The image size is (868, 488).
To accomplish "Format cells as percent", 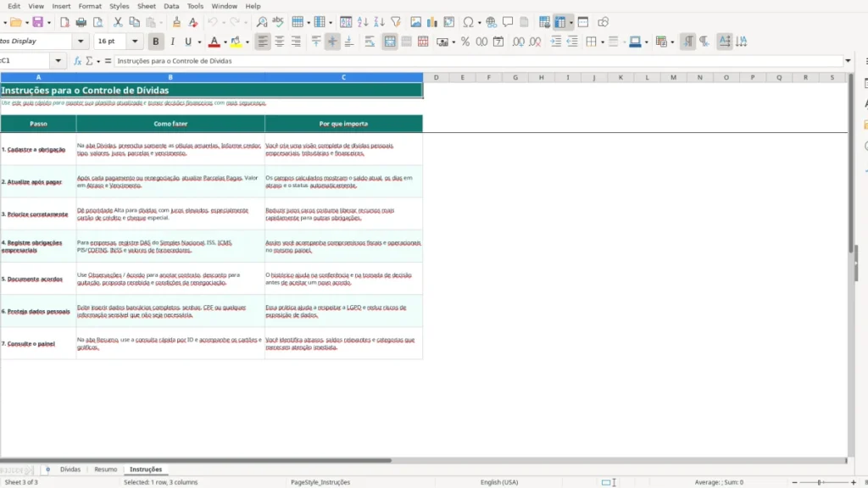I will [x=465, y=42].
